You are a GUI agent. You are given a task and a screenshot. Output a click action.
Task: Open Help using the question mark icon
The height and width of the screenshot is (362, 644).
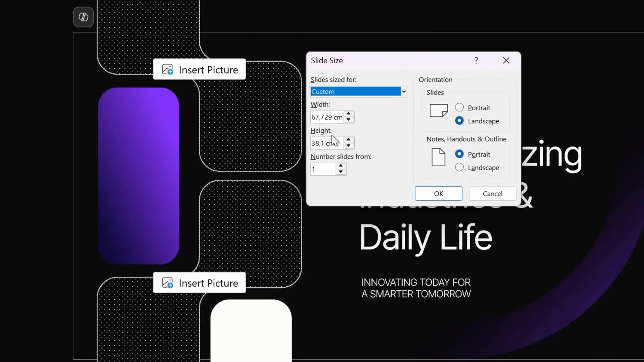[x=476, y=60]
